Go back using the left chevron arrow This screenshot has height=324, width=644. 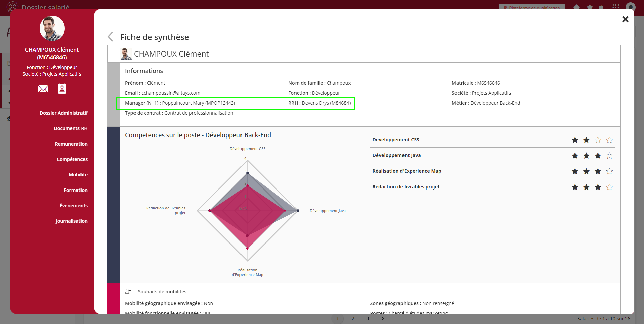pyautogui.click(x=111, y=37)
